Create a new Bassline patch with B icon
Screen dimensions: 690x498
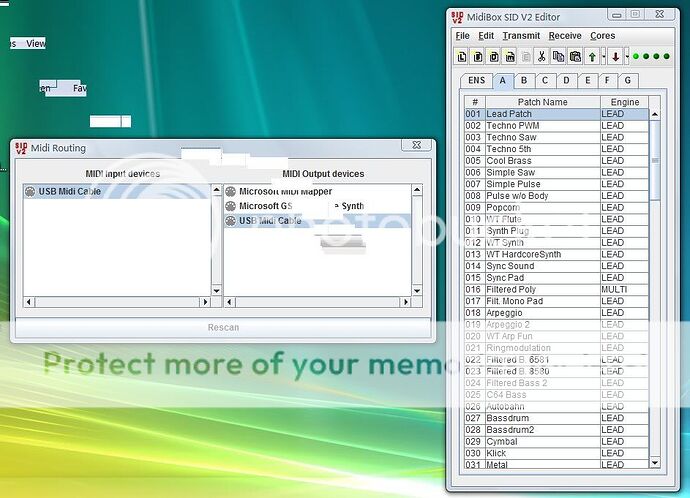coord(478,57)
